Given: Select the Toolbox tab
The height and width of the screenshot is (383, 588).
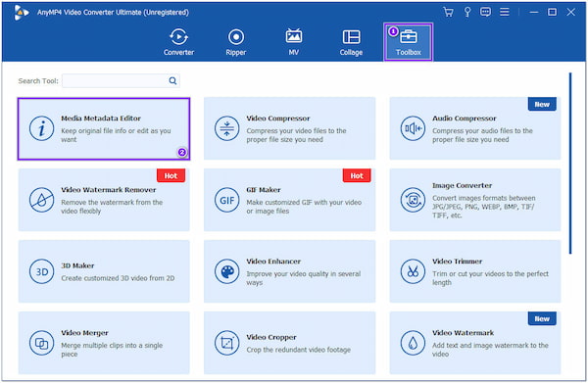Looking at the screenshot, I should pyautogui.click(x=409, y=42).
